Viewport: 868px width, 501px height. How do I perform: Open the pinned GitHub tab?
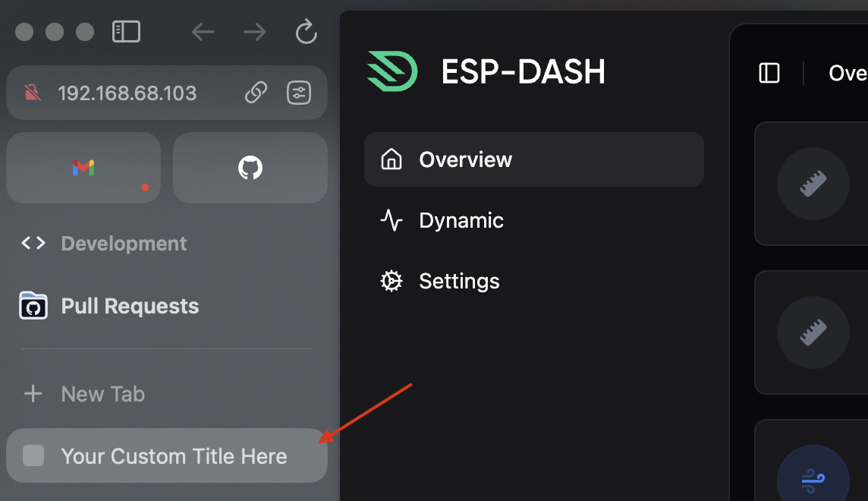(250, 168)
